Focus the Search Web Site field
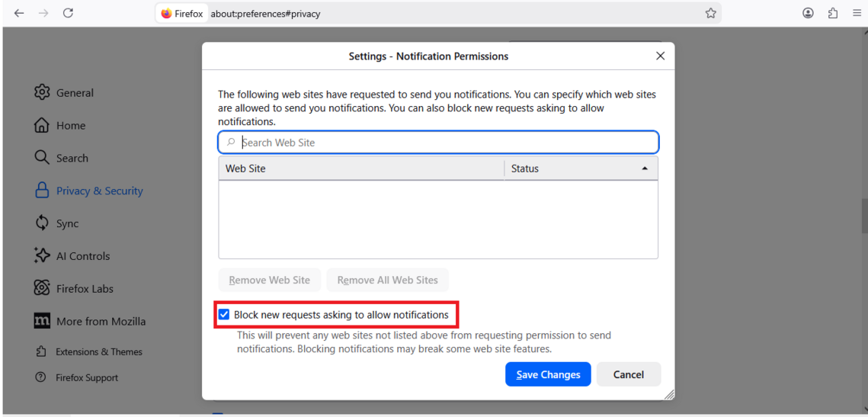 coord(446,143)
